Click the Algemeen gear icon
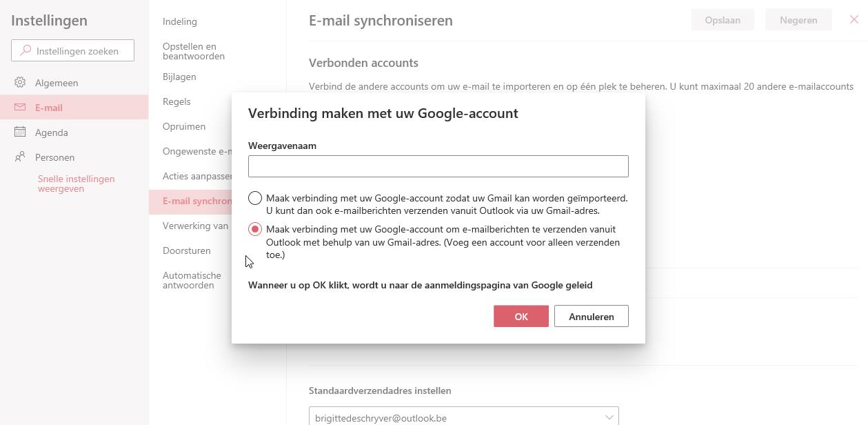 (20, 83)
